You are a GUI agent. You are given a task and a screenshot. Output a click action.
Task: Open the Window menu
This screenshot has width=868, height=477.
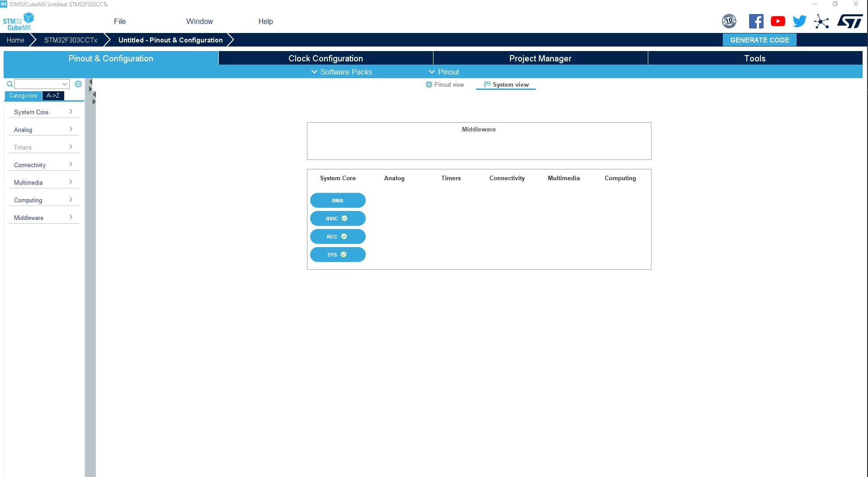coord(199,21)
